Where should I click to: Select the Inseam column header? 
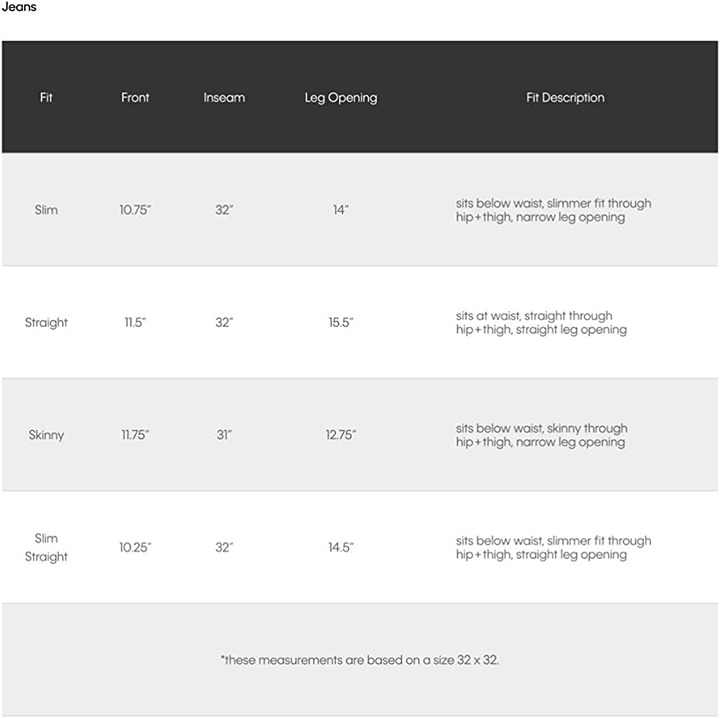click(224, 97)
